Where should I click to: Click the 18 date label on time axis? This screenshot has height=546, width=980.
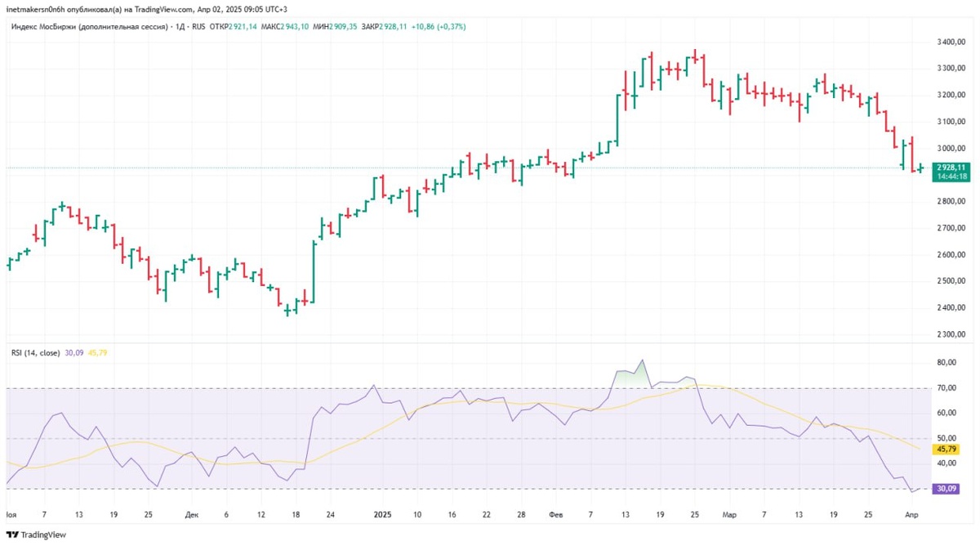click(x=296, y=515)
